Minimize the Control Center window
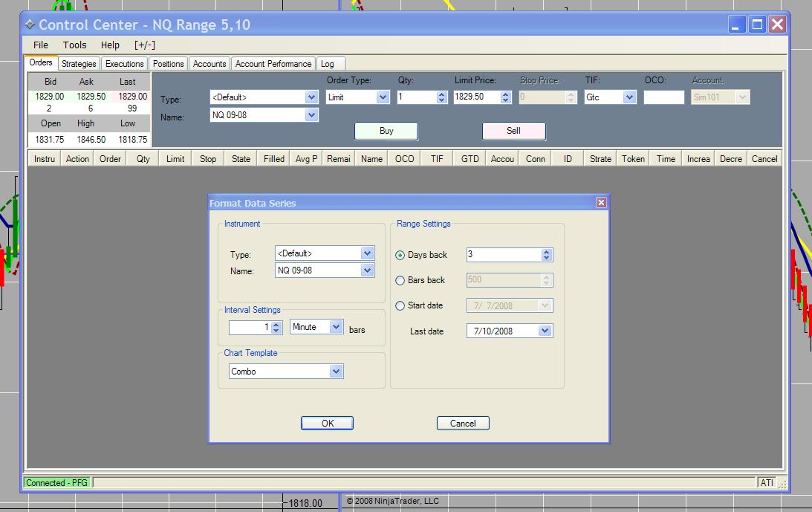 pos(736,25)
